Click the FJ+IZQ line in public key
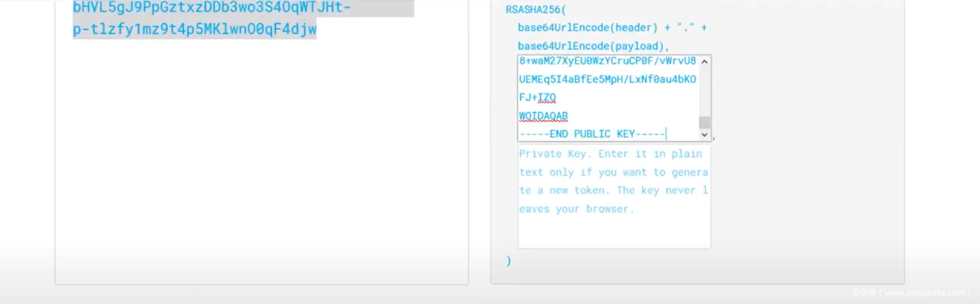The height and width of the screenshot is (304, 980). (537, 98)
